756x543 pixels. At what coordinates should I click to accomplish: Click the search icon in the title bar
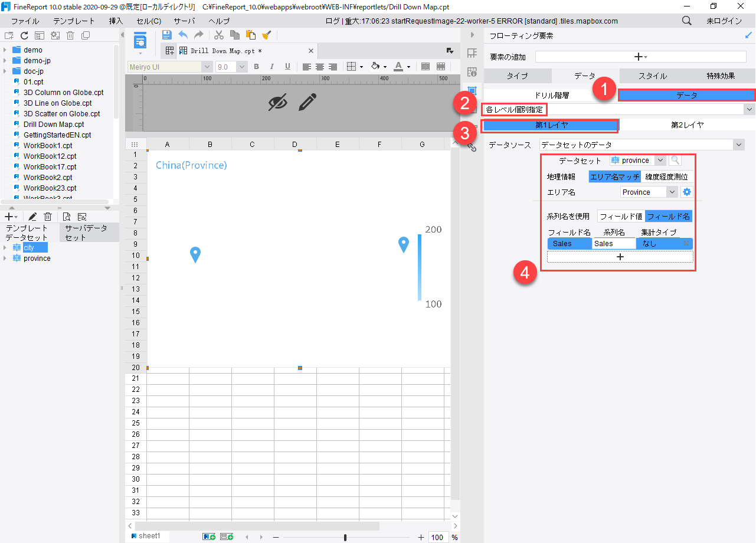click(x=687, y=21)
